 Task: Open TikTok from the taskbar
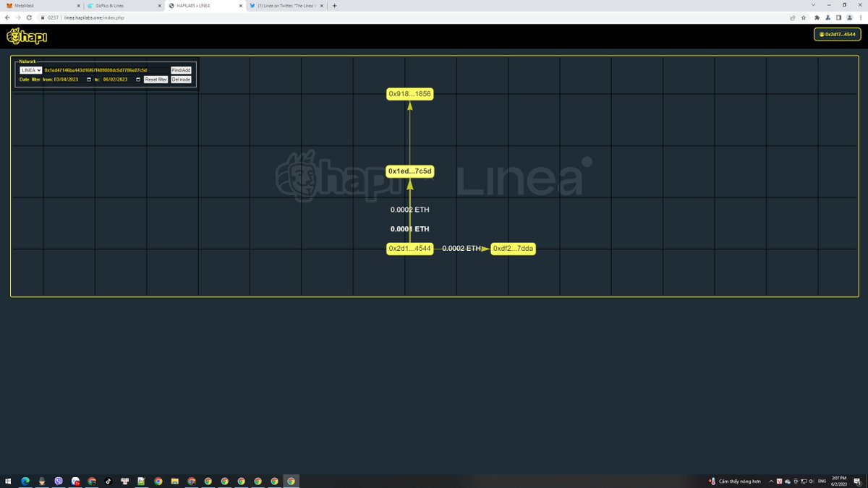click(x=109, y=481)
